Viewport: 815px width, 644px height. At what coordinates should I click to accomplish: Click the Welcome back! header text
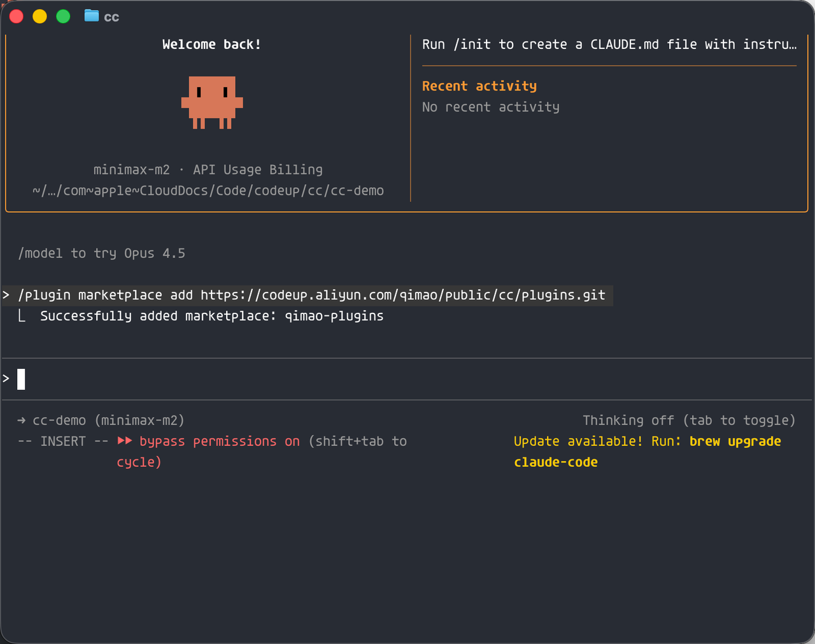211,45
